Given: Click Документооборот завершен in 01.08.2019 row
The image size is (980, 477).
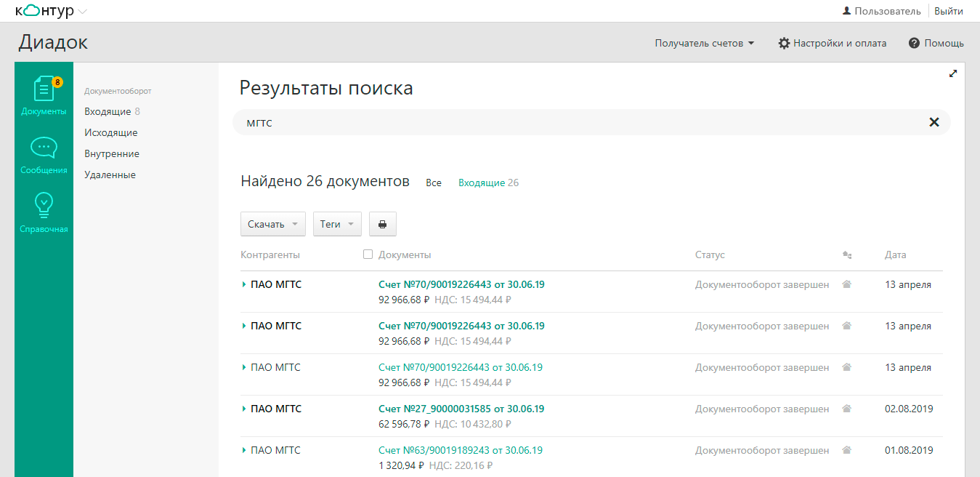Looking at the screenshot, I should pos(762,450).
